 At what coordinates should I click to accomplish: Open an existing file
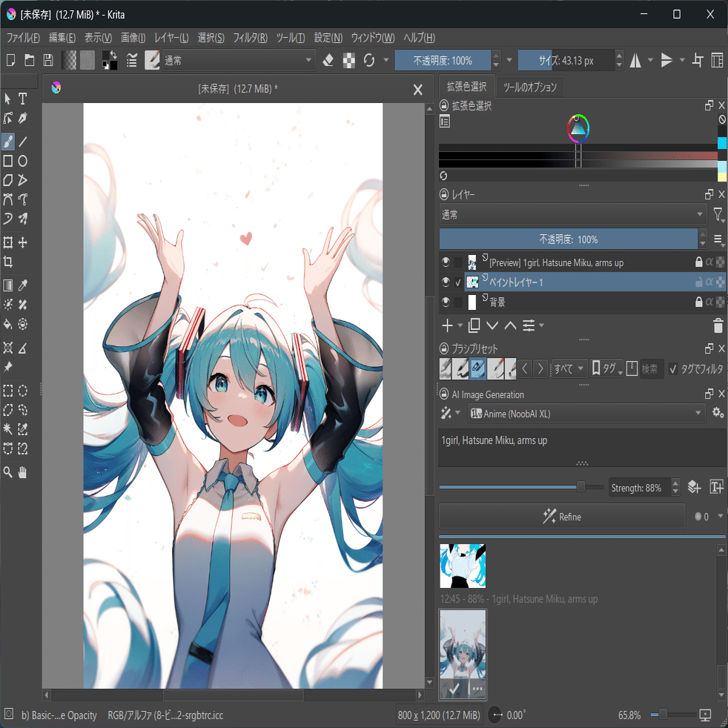coord(29,60)
